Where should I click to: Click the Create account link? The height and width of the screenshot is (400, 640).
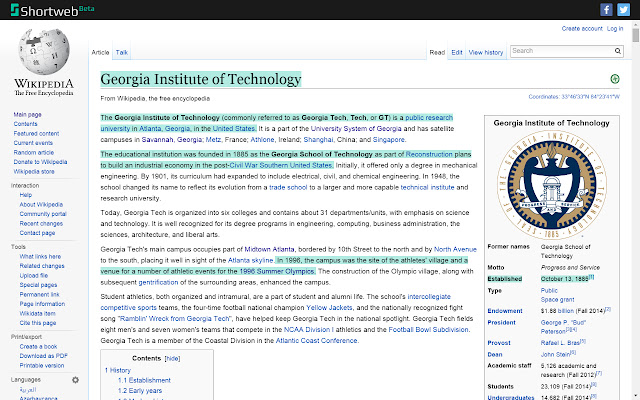pyautogui.click(x=582, y=29)
